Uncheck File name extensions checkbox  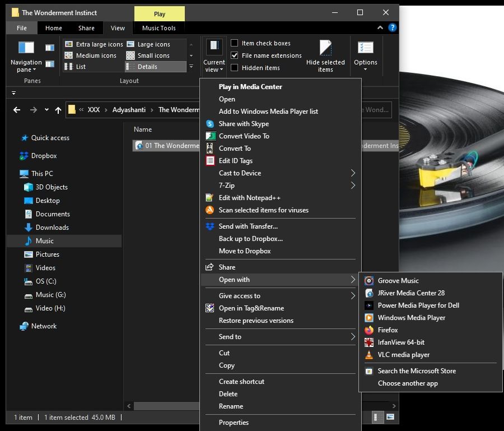(235, 55)
